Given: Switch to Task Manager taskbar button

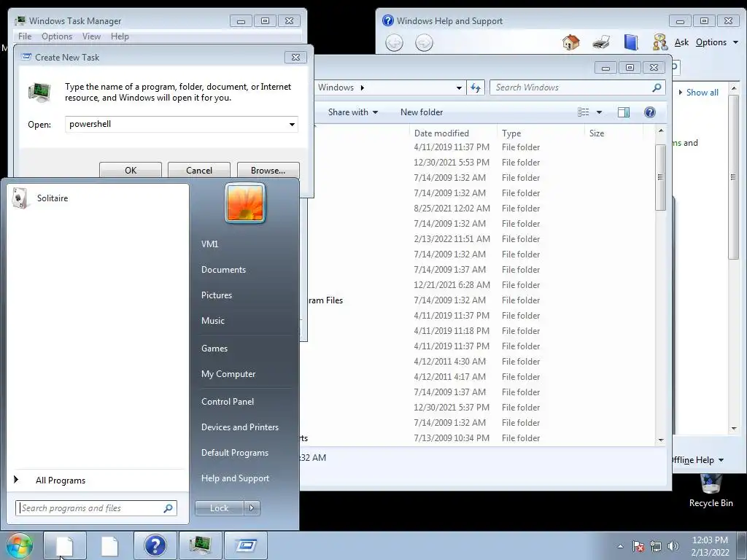Looking at the screenshot, I should point(200,545).
